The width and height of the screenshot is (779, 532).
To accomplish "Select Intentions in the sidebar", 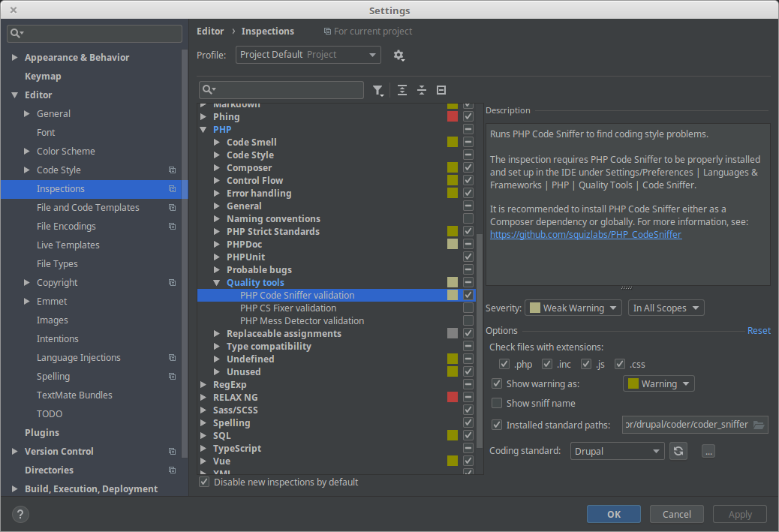I will [x=58, y=338].
